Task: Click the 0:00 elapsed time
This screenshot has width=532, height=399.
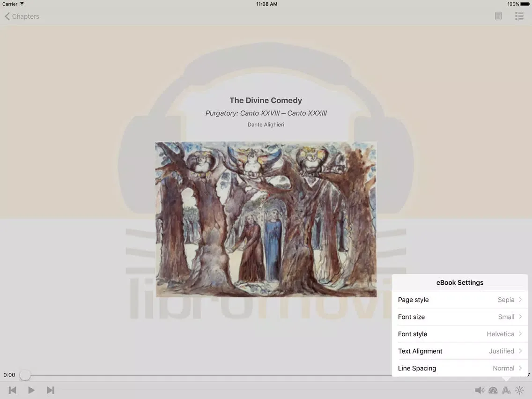Action: pos(9,375)
